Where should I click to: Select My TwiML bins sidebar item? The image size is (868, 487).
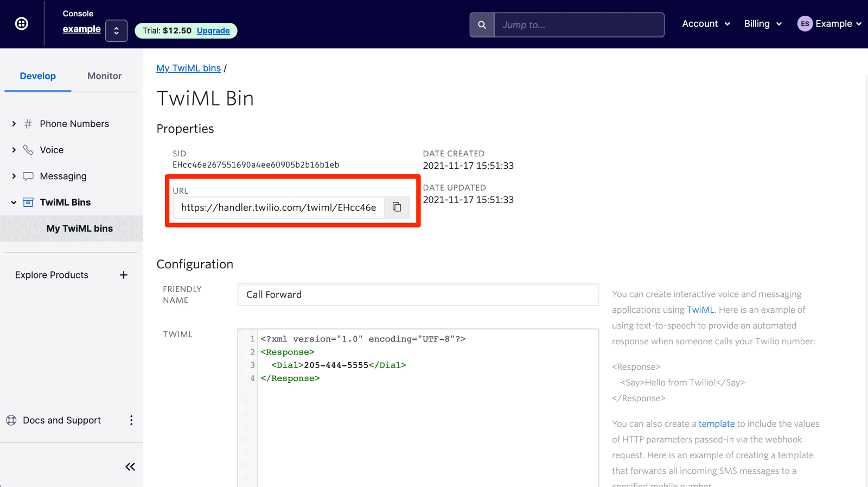(72, 229)
